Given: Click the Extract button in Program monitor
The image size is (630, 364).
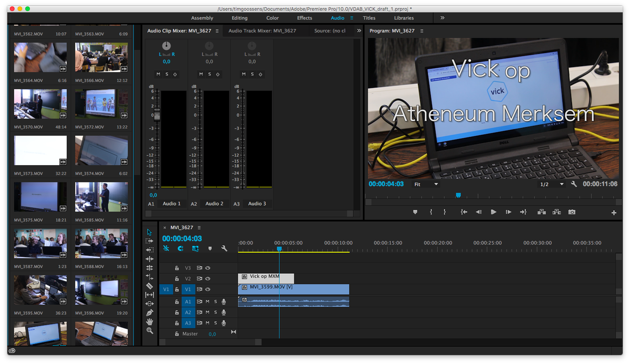Looking at the screenshot, I should pos(556,212).
